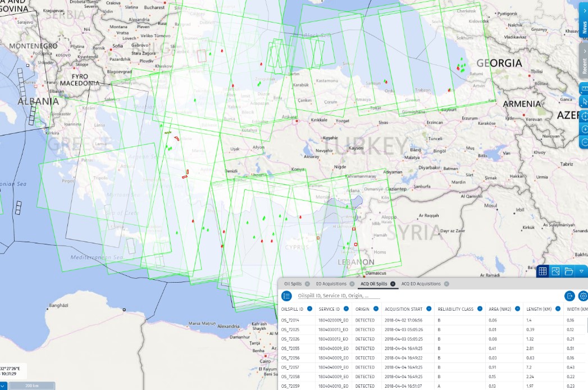Open table settings gear icon

583,296
